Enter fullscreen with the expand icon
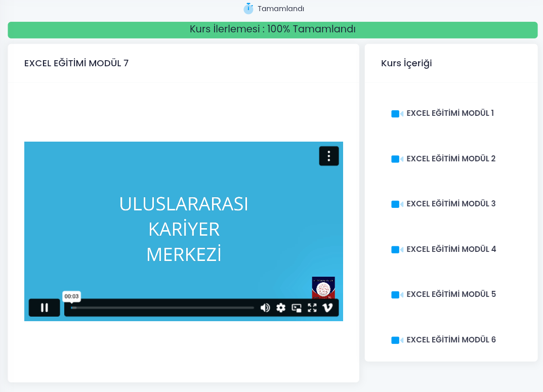This screenshot has height=392, width=543. pos(312,308)
